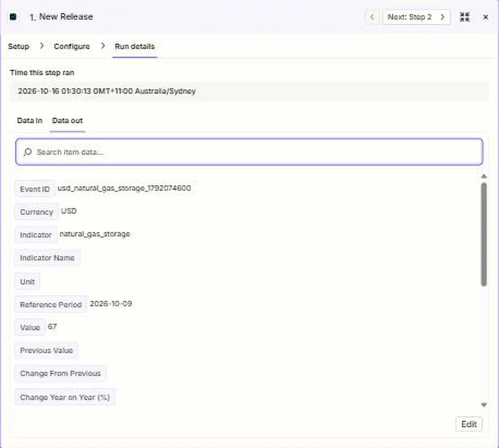The height and width of the screenshot is (448, 499).
Task: Click the scroll up arrow
Action: pos(484,177)
